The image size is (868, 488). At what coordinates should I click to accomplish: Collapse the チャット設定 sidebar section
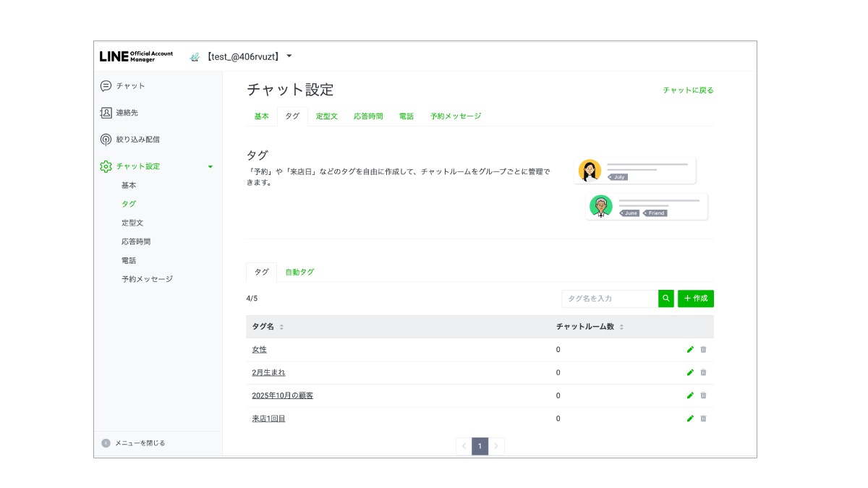[210, 166]
